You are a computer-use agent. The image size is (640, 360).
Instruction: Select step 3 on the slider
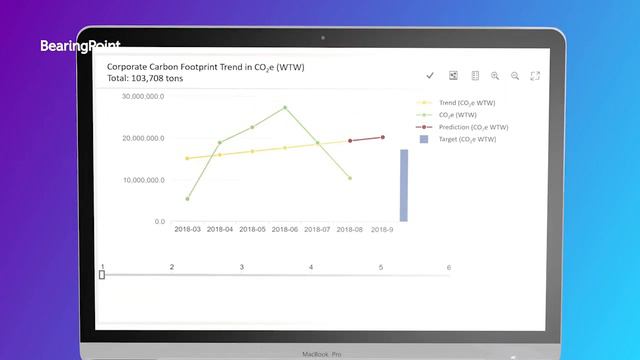(242, 267)
